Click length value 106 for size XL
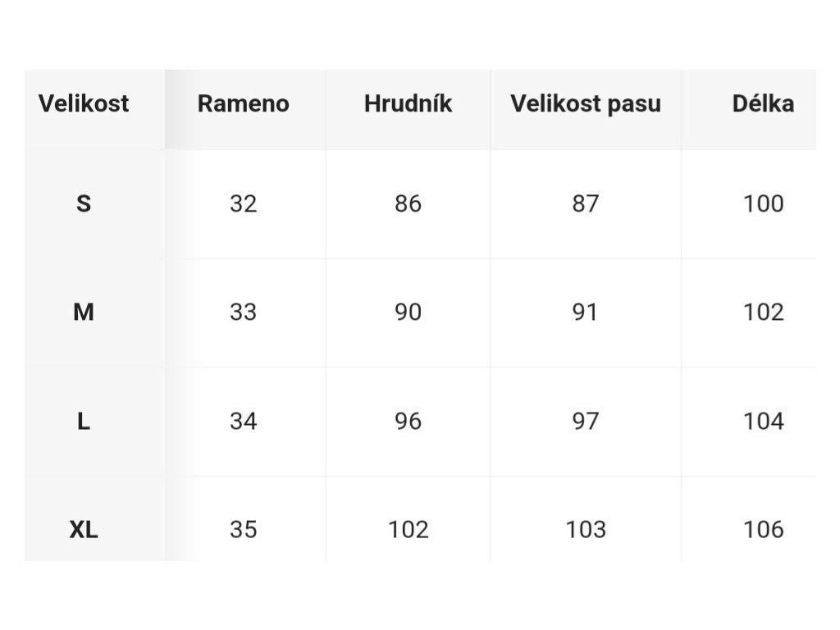Viewport: 840px width, 630px height. (x=764, y=530)
